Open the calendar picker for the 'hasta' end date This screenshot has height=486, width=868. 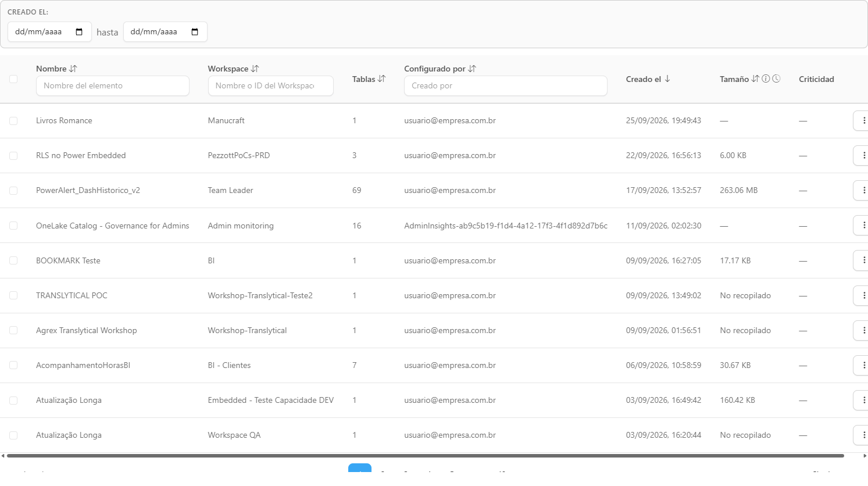(x=195, y=32)
